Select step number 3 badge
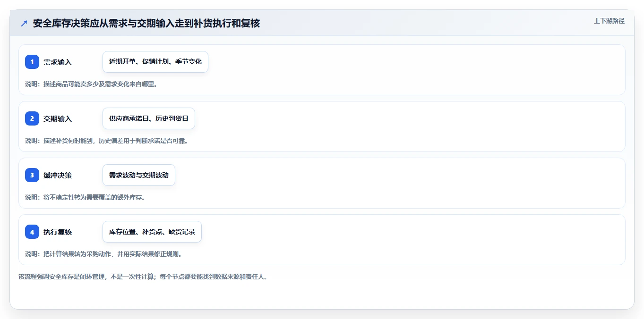 (x=32, y=175)
